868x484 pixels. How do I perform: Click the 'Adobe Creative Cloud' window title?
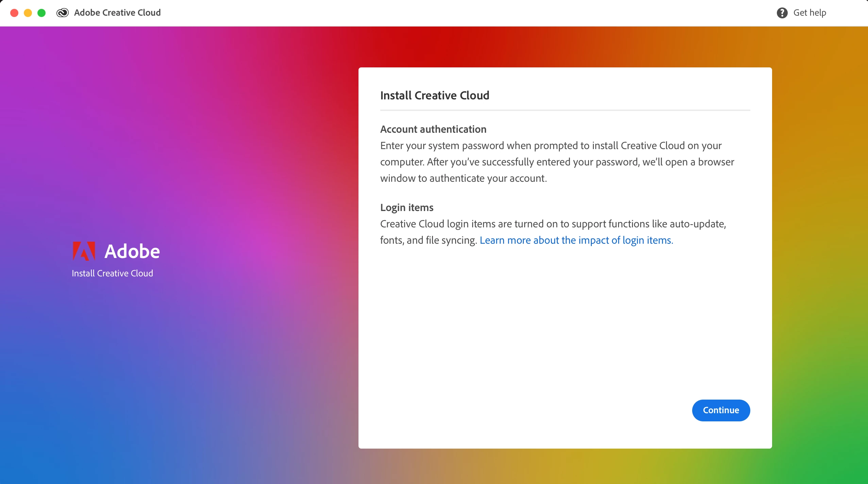[117, 13]
